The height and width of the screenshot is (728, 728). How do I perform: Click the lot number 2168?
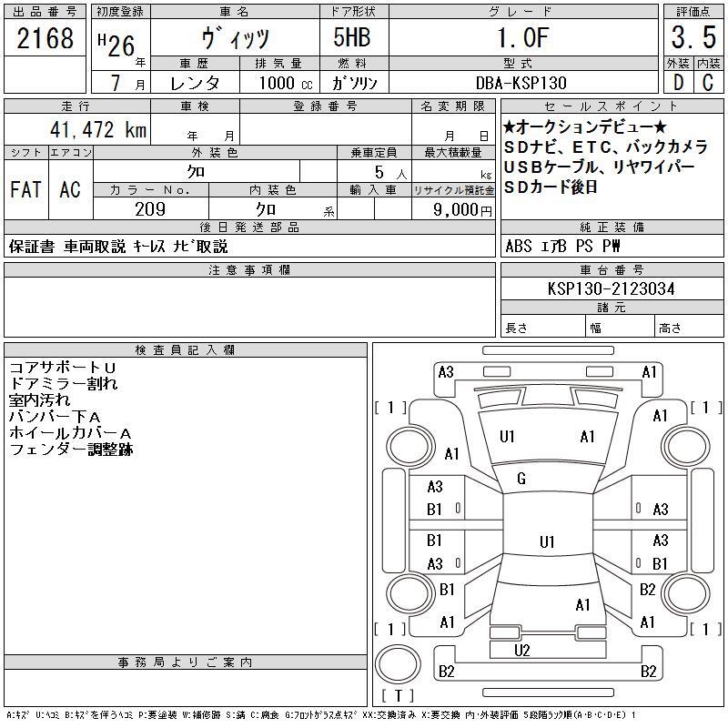tap(45, 38)
